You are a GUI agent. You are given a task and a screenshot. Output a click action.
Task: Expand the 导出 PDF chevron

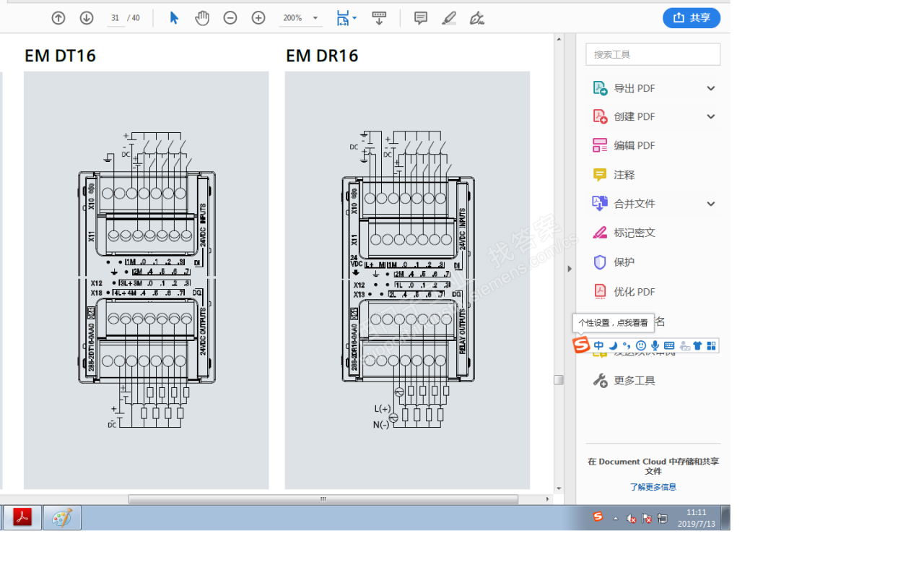coord(711,88)
